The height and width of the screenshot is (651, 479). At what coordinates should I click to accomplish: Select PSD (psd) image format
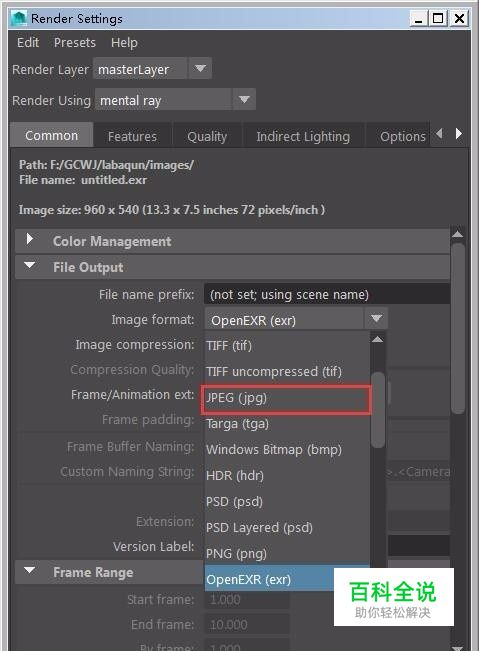287,502
